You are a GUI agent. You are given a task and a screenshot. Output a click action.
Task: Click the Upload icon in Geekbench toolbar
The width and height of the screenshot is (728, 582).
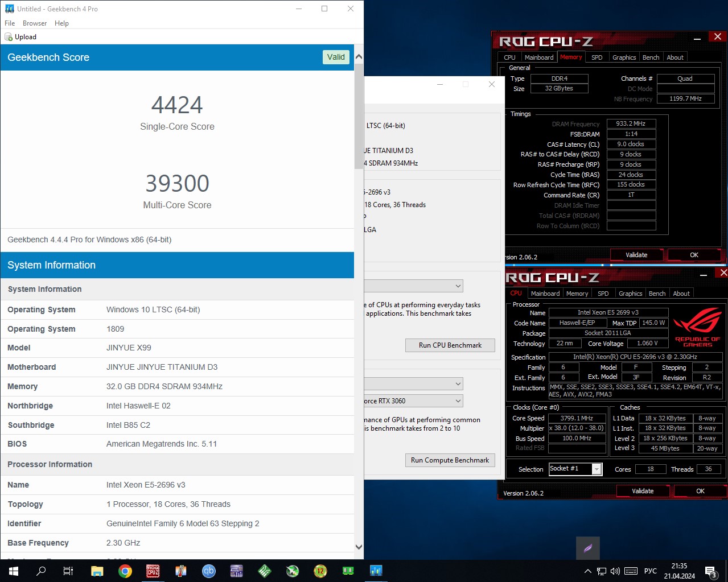pos(20,37)
